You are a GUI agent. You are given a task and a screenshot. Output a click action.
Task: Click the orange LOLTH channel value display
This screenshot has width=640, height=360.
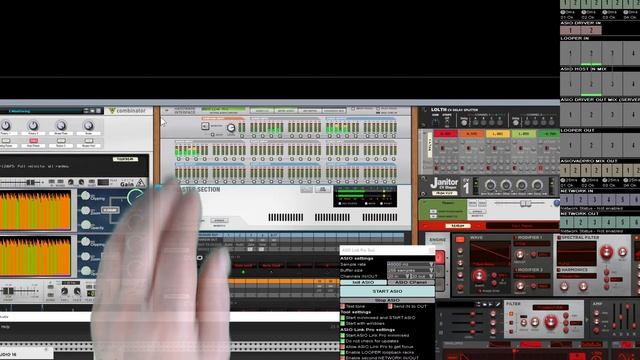click(x=471, y=133)
